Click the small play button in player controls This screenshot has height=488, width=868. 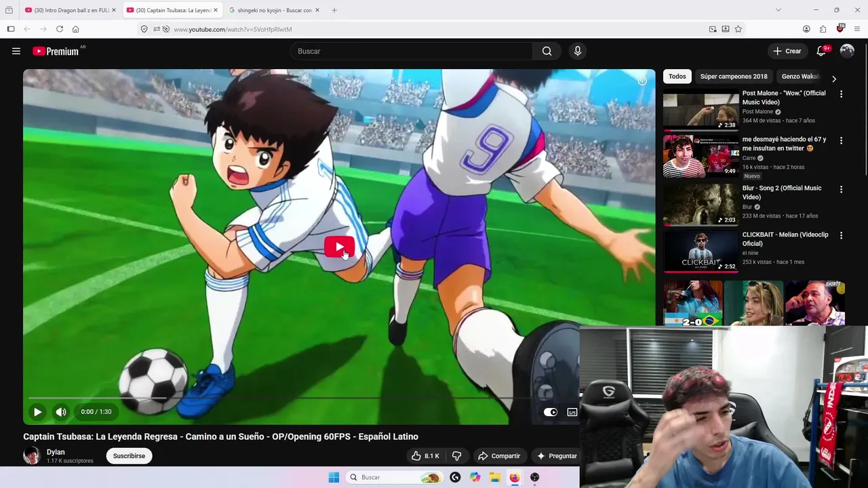point(38,411)
